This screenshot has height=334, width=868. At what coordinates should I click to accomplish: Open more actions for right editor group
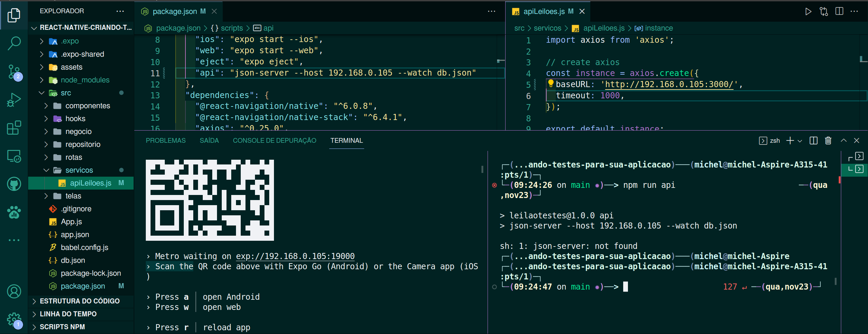pyautogui.click(x=854, y=12)
